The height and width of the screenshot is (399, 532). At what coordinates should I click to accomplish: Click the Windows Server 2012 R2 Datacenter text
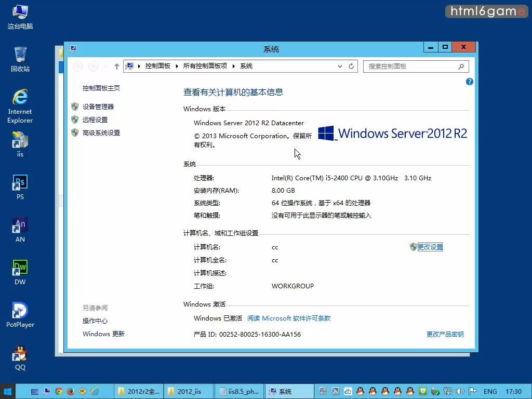249,123
